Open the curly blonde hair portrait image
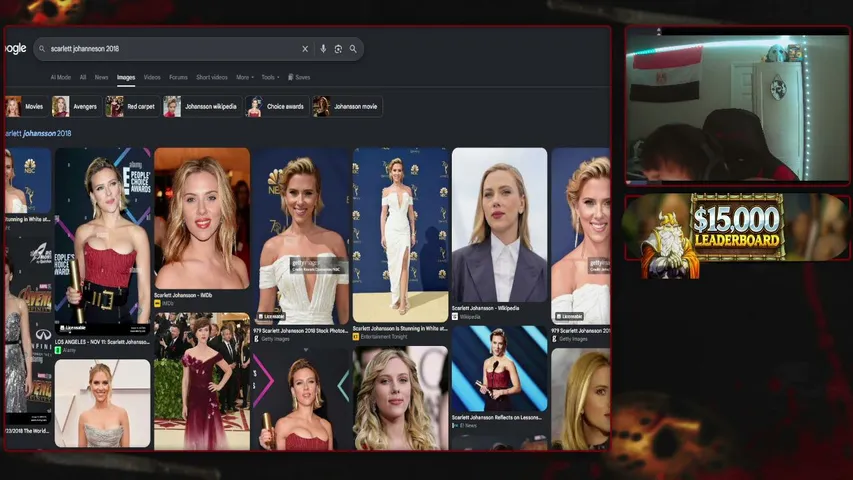Viewport: 853px width, 480px height. pyautogui.click(x=400, y=398)
